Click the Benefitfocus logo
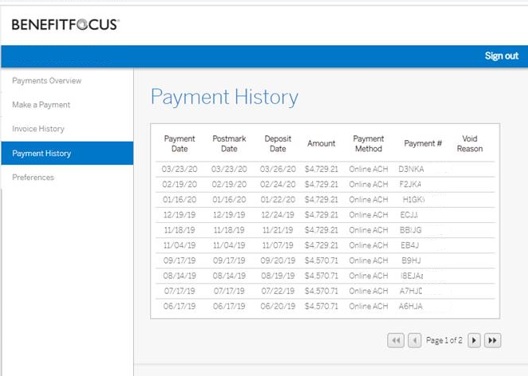This screenshot has height=376, width=528. [x=66, y=25]
